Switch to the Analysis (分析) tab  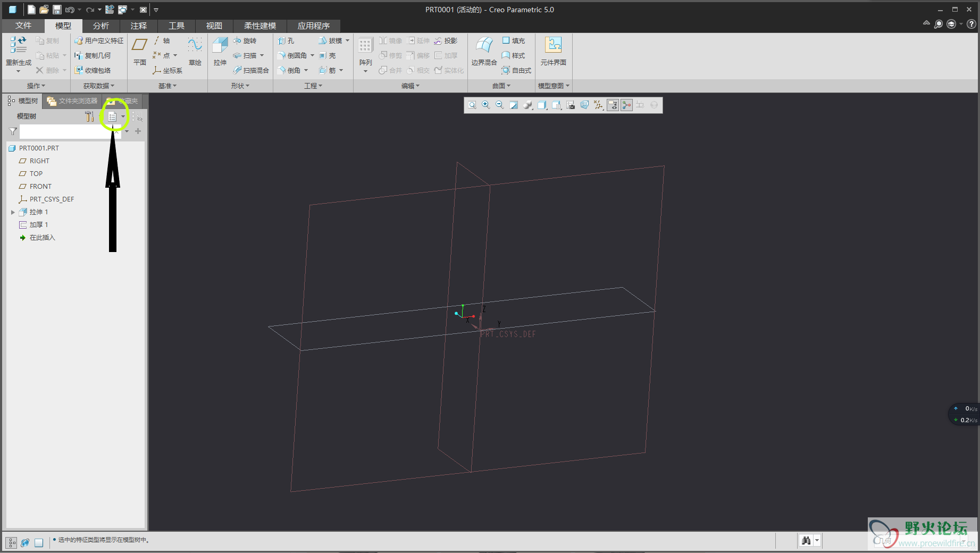click(101, 26)
